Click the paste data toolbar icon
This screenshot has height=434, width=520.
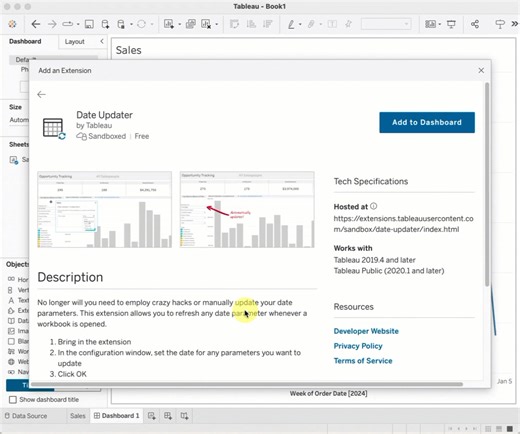coord(121,24)
